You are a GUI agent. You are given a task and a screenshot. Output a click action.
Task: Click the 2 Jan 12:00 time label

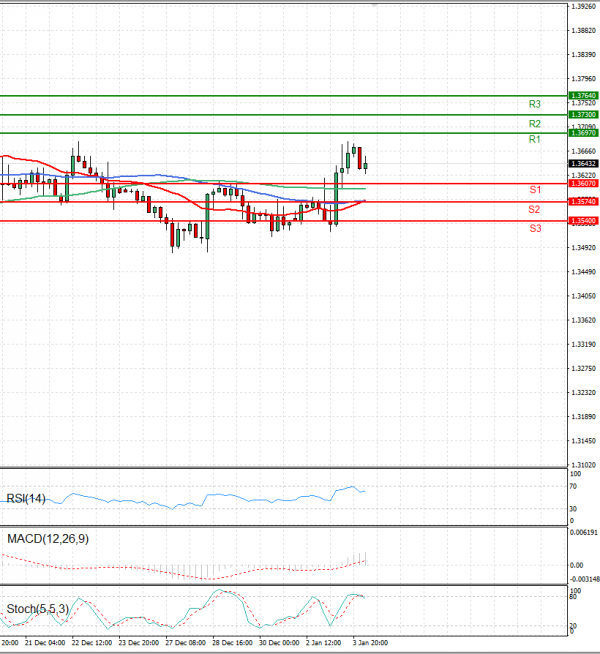(324, 643)
